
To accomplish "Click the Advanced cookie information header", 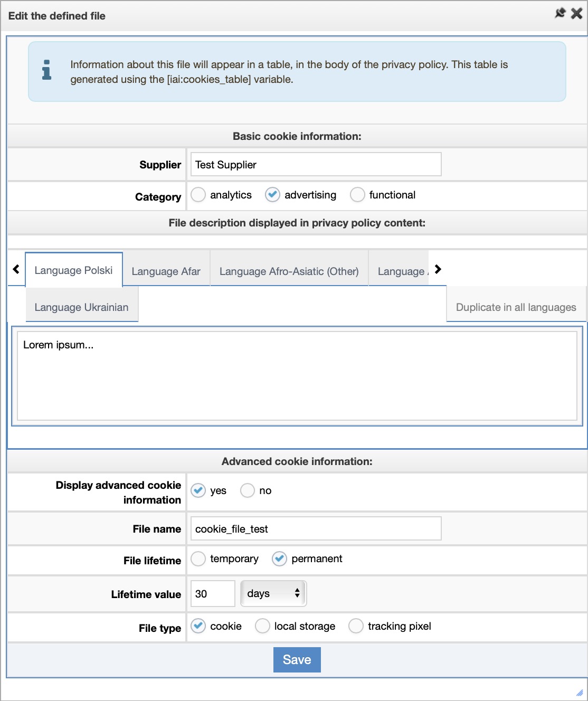I will coord(297,461).
